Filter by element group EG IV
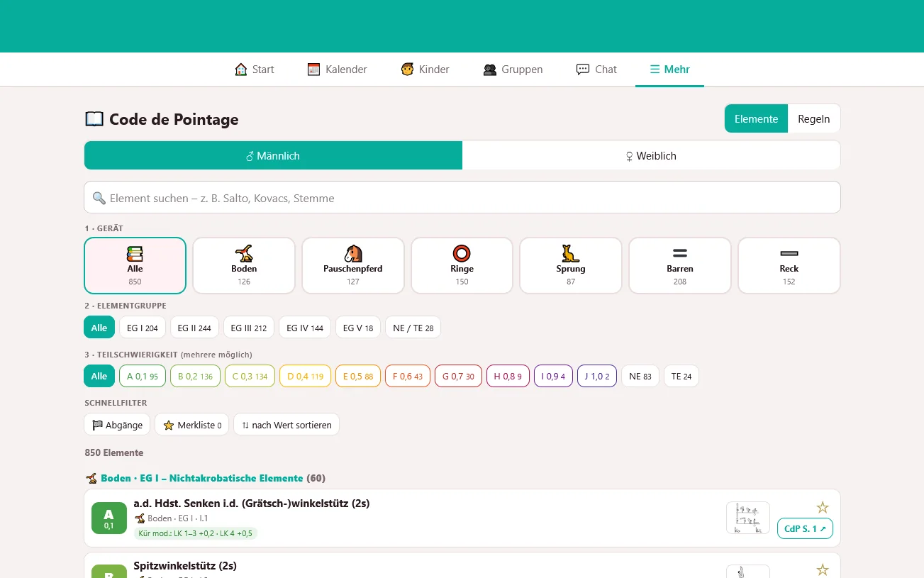This screenshot has height=578, width=924. (x=305, y=328)
